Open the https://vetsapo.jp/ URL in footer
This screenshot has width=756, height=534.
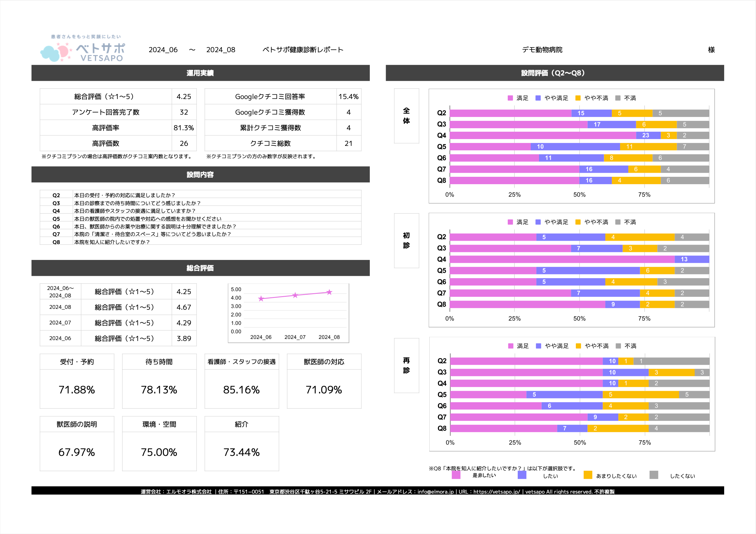[x=497, y=492]
